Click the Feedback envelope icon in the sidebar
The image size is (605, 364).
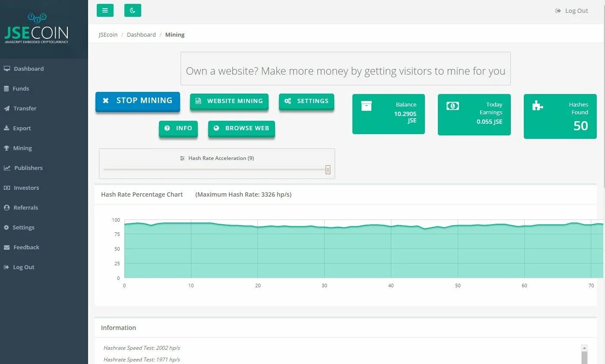pyautogui.click(x=6, y=247)
